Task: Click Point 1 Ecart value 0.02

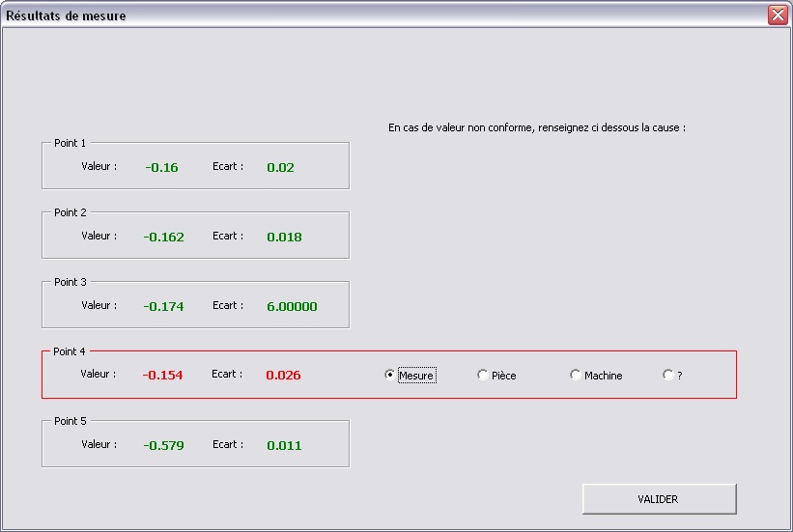Action: [x=280, y=168]
